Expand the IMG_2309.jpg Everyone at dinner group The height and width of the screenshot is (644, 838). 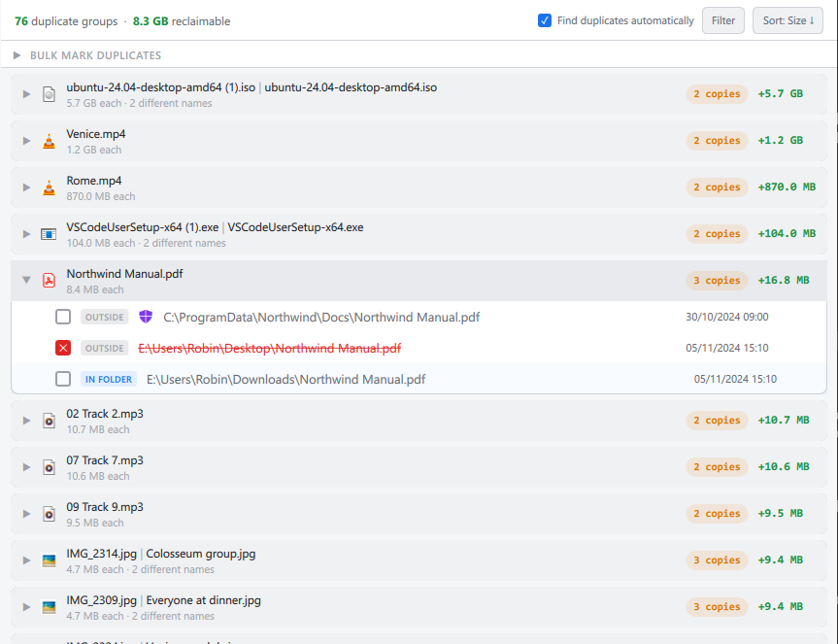(26, 607)
